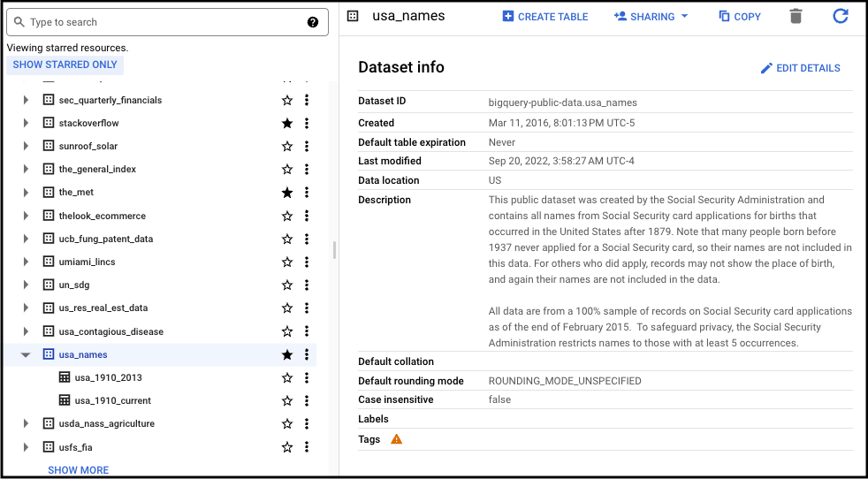Open more actions for umiami_lincs
The image size is (868, 479).
[307, 262]
